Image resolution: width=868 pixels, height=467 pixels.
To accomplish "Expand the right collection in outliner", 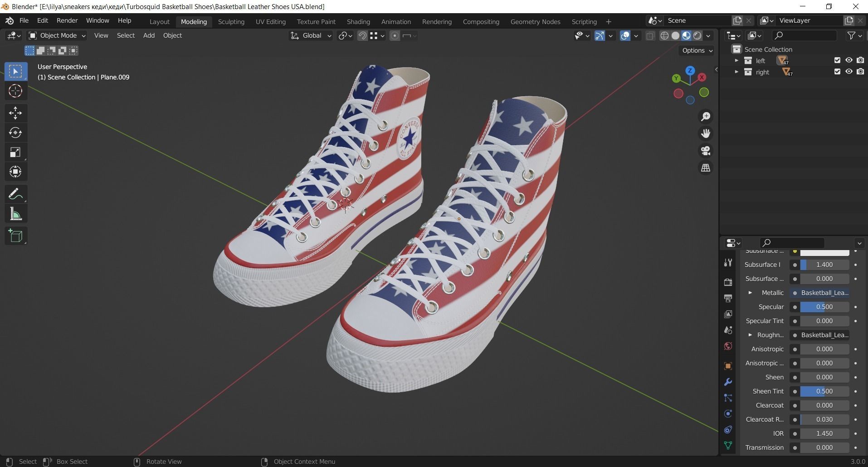I will [736, 72].
